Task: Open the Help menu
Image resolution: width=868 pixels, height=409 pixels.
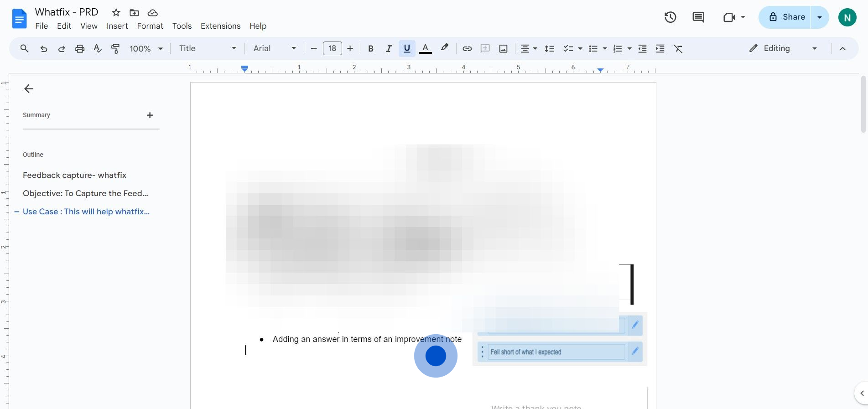Action: click(258, 26)
